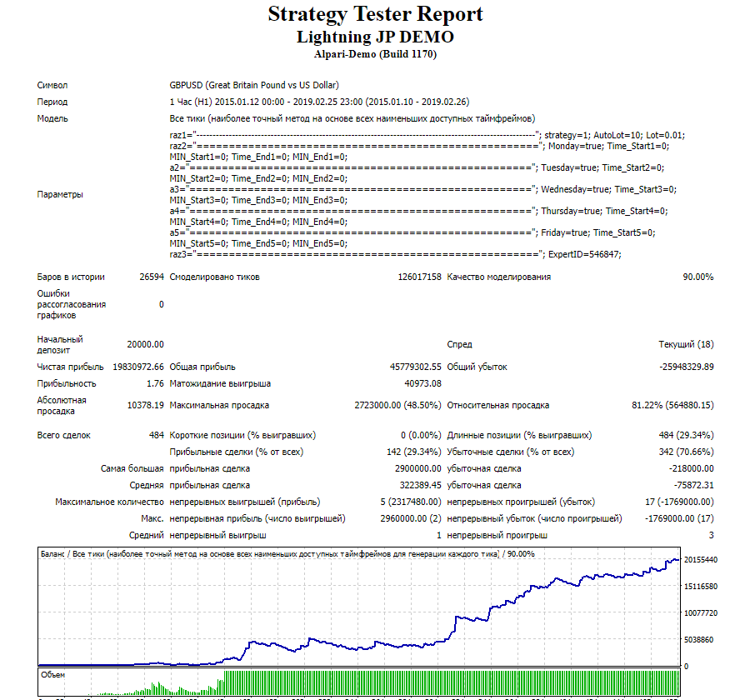Click the Friday=true parameter entry
The image size is (745, 700).
click(x=565, y=232)
